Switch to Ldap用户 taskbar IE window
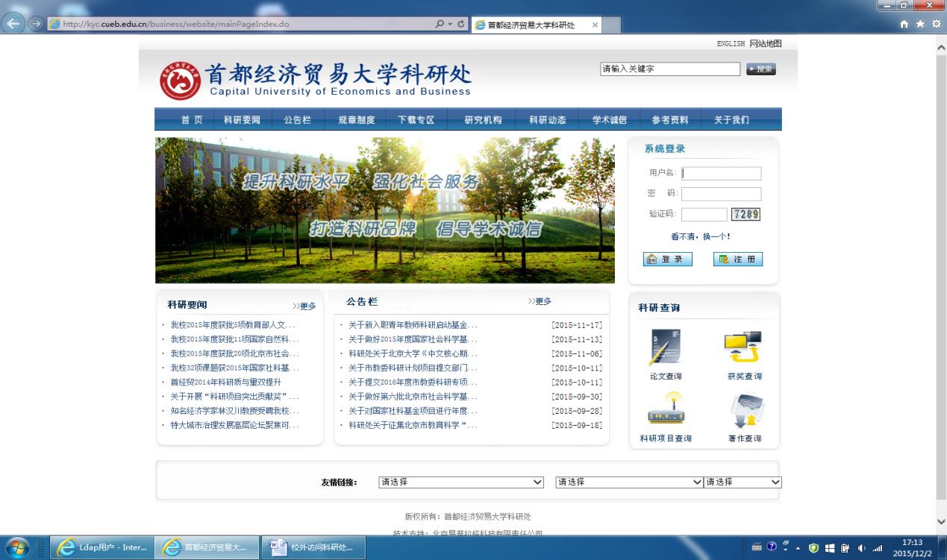This screenshot has height=560, width=947. click(x=102, y=547)
